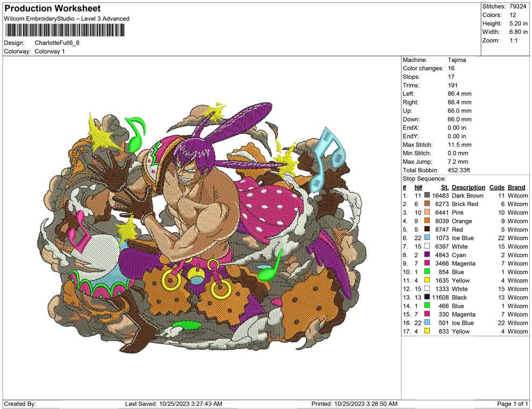
Task: Select the Brick Red color swatch
Action: 427,203
